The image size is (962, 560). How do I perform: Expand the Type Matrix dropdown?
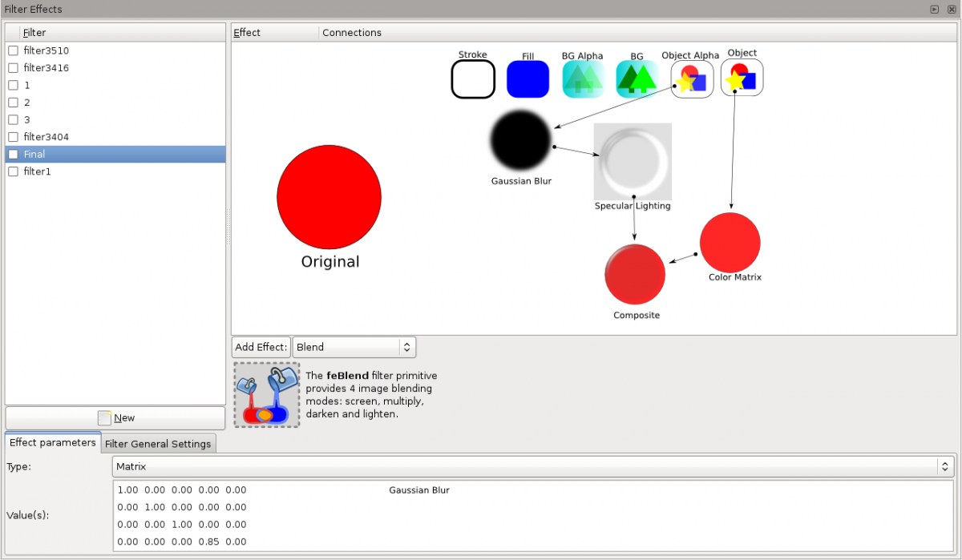(x=532, y=466)
